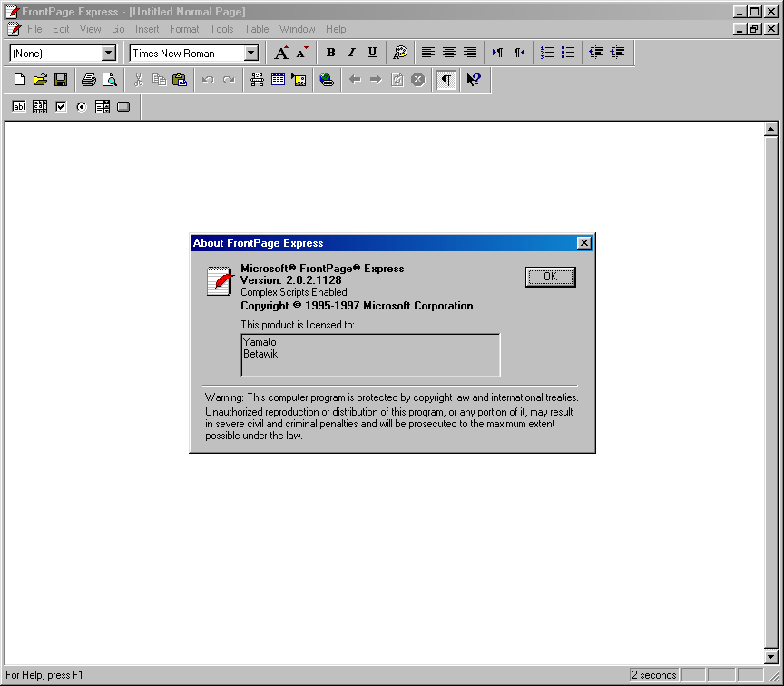The image size is (784, 686).
Task: Click the vertical scrollbar down arrow
Action: coord(770,656)
